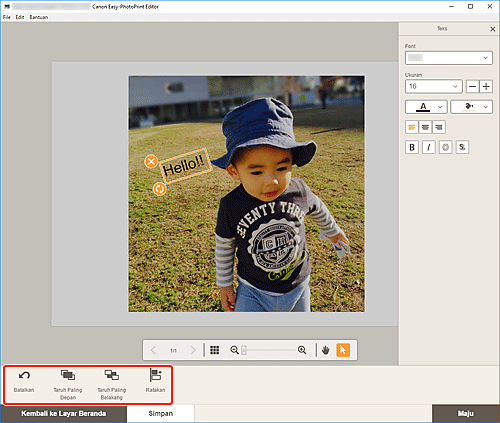Click the child photo on canvas
Viewport: 500px width, 423px height.
click(247, 194)
